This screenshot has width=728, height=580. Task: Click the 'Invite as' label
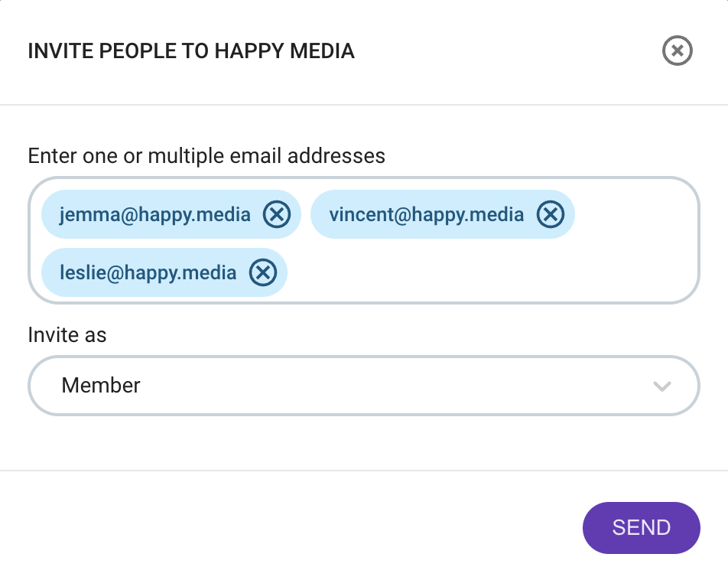(67, 334)
